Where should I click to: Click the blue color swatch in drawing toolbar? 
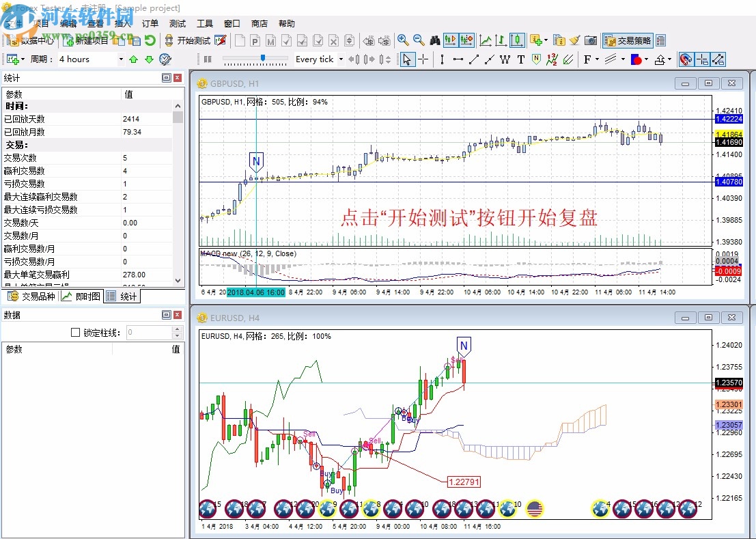pos(634,59)
